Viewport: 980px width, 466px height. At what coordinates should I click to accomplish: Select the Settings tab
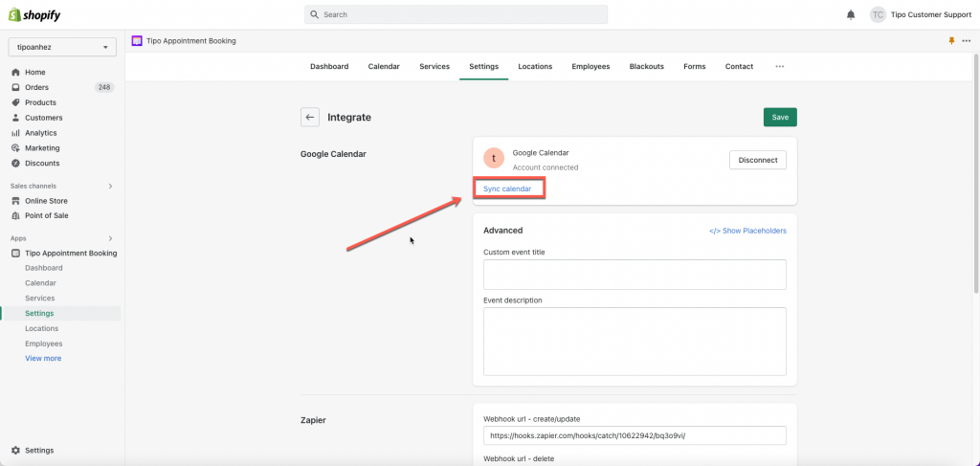coord(483,66)
